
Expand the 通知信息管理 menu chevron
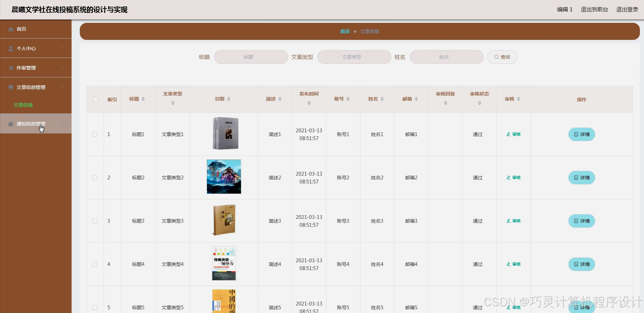coord(63,123)
